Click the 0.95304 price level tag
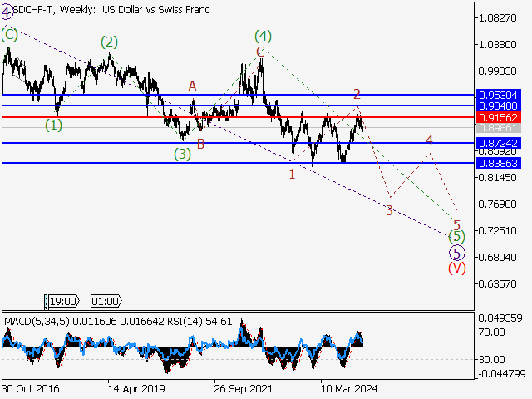 [499, 95]
